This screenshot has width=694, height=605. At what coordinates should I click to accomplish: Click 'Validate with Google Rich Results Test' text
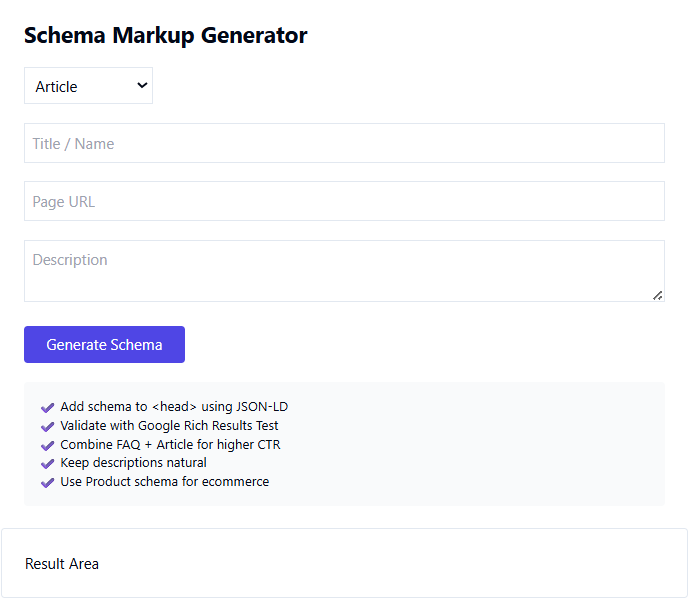pos(169,425)
